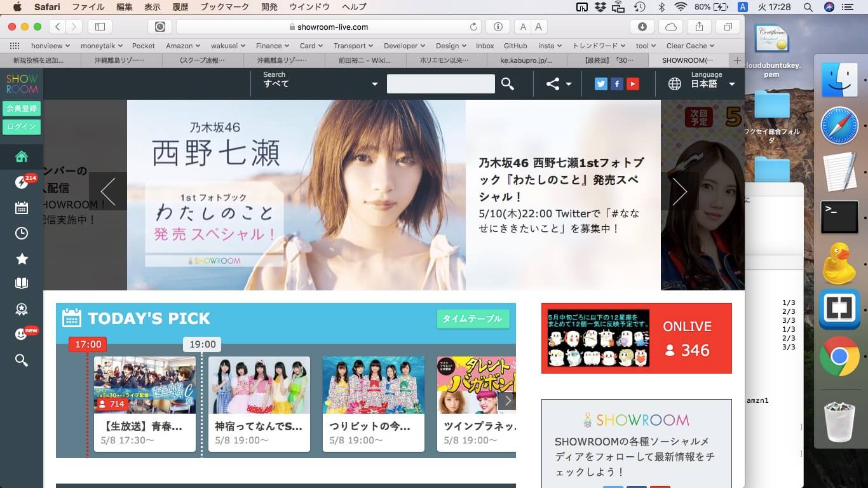
Task: Click the reload page icon in address bar
Action: point(473,27)
